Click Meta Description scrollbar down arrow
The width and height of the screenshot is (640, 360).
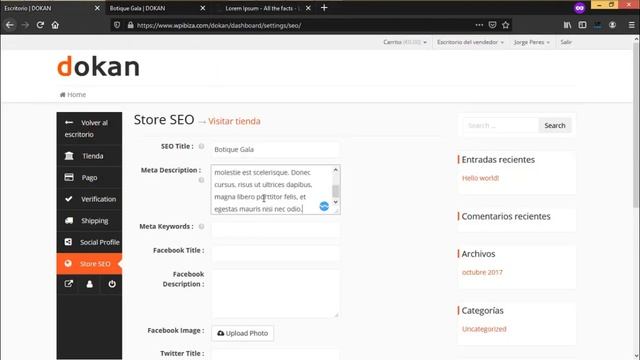[336, 202]
